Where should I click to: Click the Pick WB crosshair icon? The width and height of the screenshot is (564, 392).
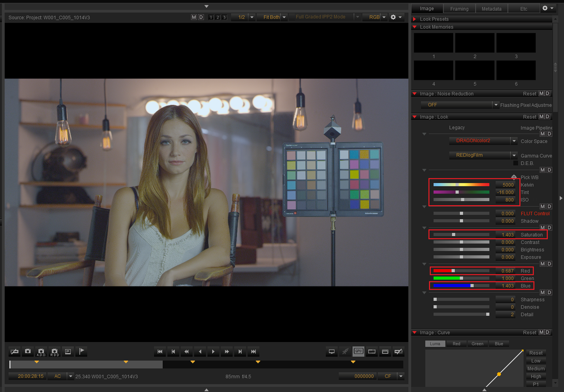click(514, 177)
